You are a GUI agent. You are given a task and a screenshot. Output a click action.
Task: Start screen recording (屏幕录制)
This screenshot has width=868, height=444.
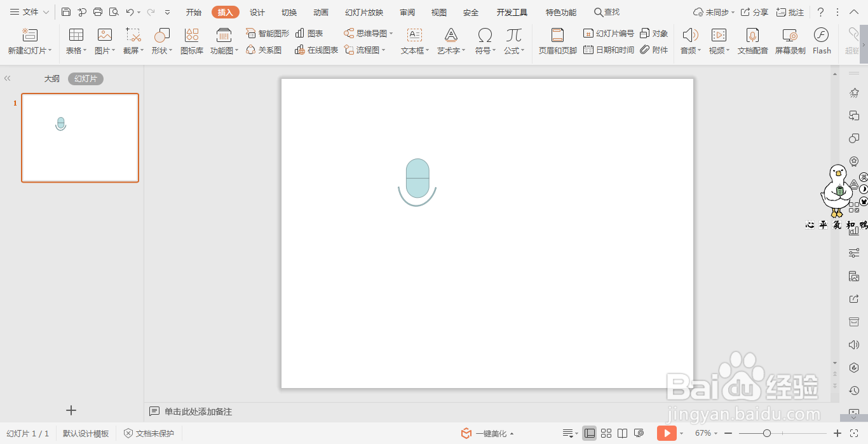click(790, 41)
